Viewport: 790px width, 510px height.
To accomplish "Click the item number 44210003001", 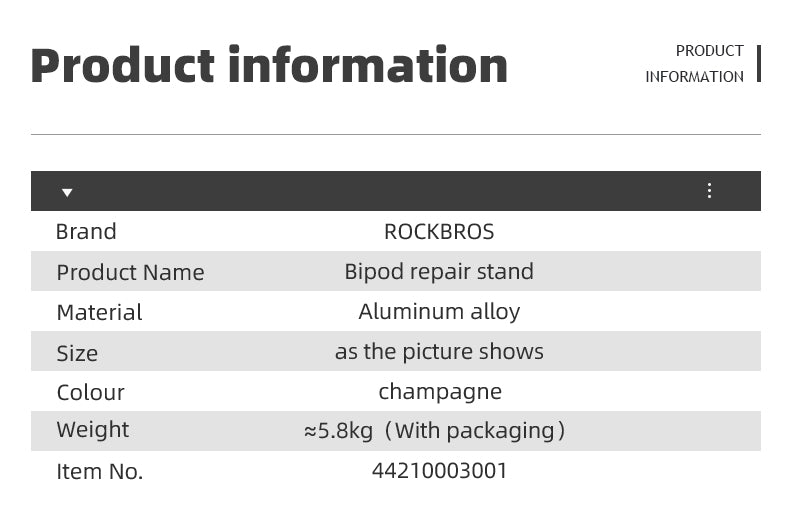I will tap(440, 470).
